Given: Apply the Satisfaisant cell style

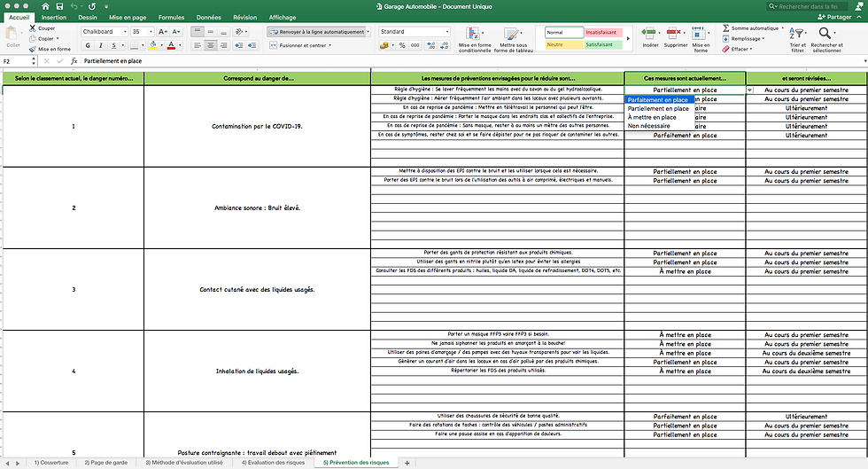Looking at the screenshot, I should [x=603, y=44].
